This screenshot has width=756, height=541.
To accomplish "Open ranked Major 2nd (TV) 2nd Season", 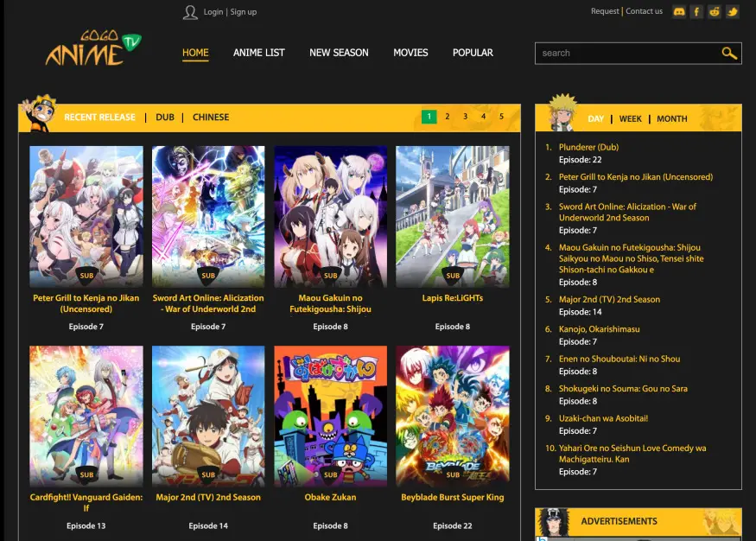I will (x=609, y=299).
